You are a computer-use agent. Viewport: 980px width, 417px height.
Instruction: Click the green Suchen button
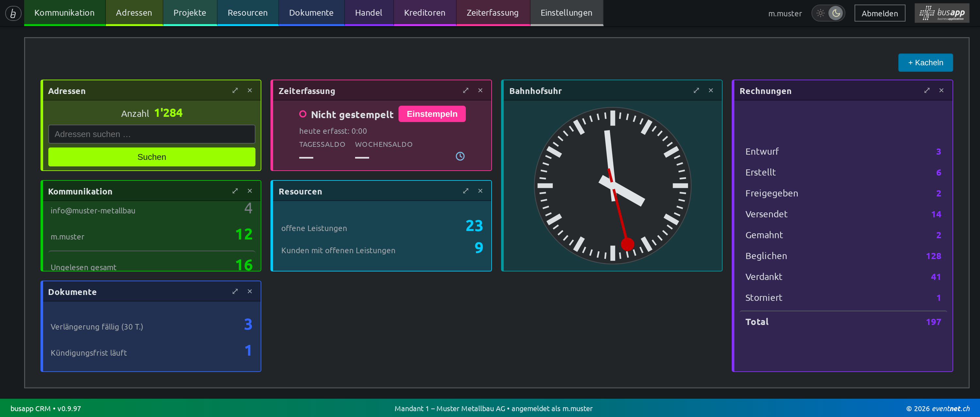point(152,157)
